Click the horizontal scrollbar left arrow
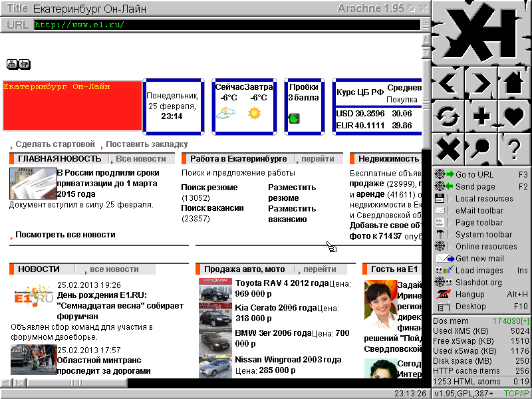This screenshot has width=532, height=399. click(6, 383)
